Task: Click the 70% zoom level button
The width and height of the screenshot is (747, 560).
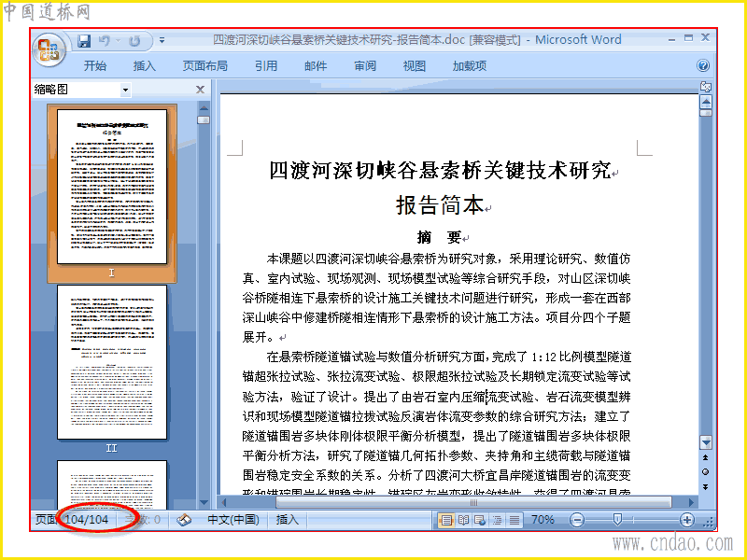Action: coord(543,520)
